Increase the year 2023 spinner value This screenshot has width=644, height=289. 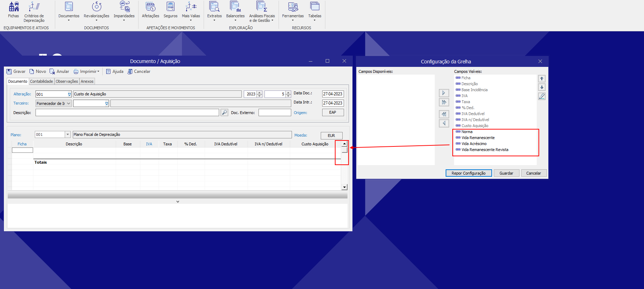260,93
